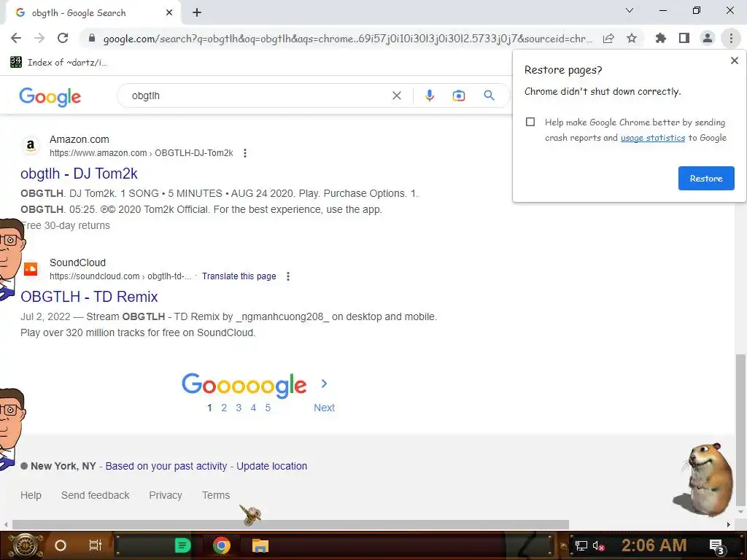Image resolution: width=747 pixels, height=560 pixels.
Task: Open the notification center icon
Action: (717, 547)
